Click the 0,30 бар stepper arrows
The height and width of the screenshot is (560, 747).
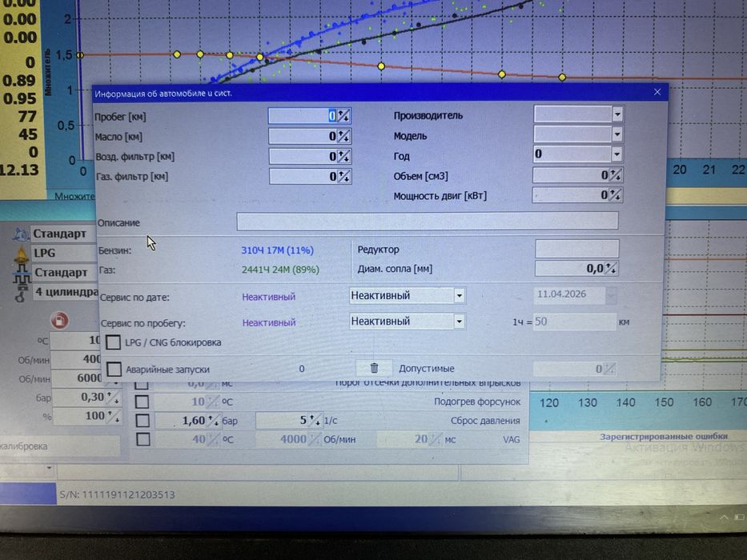point(114,397)
